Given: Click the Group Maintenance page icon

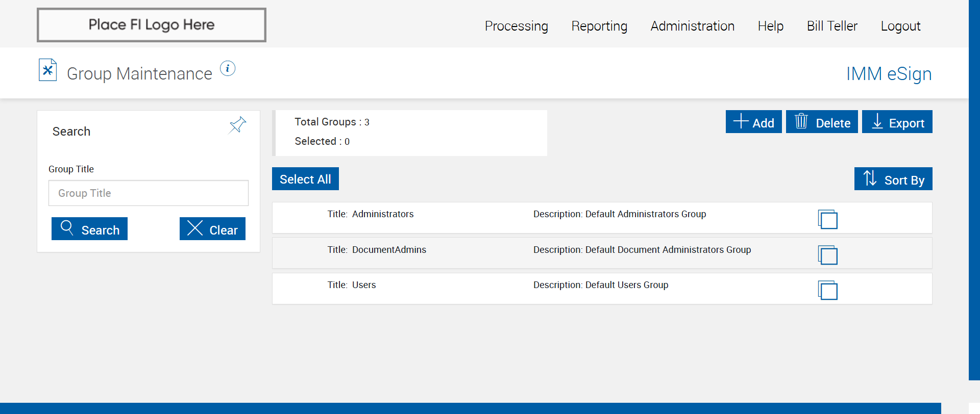Looking at the screenshot, I should click(47, 70).
